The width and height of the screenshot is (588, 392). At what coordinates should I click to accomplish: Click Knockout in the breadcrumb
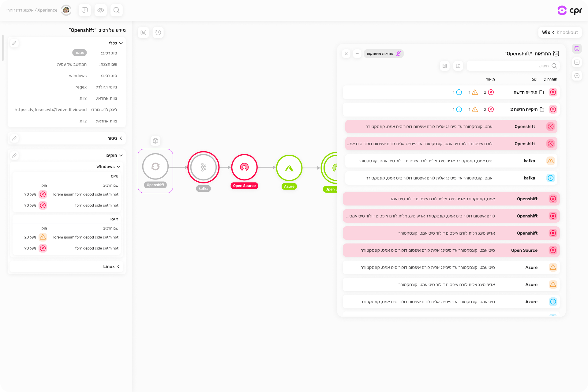[x=567, y=32]
